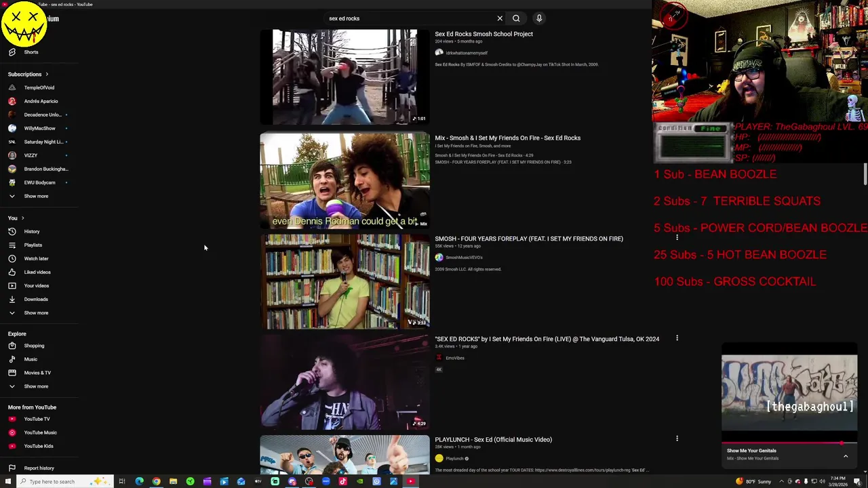
Task: Open Shorts in the sidebar
Action: [31, 52]
